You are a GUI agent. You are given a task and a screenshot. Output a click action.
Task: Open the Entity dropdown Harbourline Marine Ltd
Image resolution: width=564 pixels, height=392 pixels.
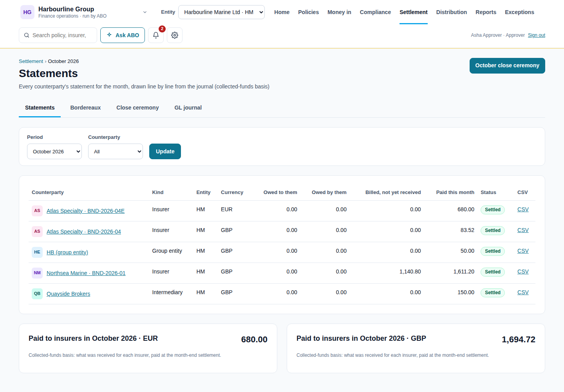pyautogui.click(x=221, y=12)
